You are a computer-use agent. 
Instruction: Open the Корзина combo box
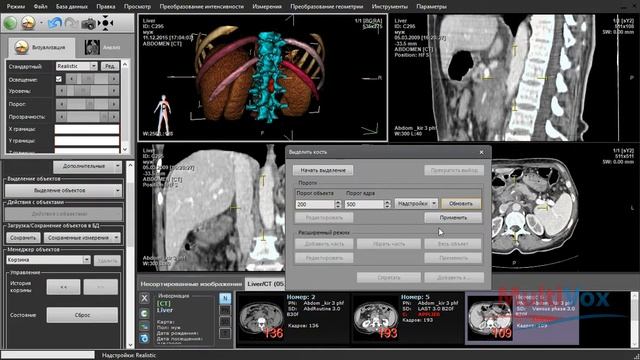tap(48, 260)
